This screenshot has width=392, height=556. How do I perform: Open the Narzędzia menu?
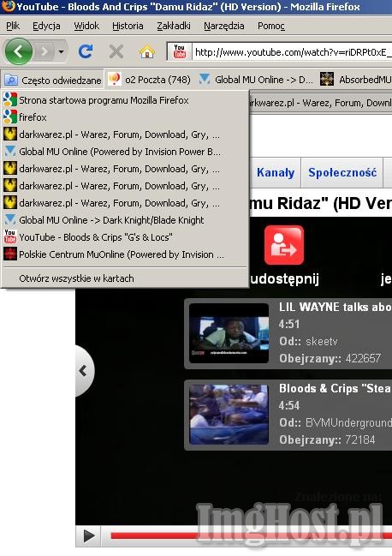tap(223, 26)
